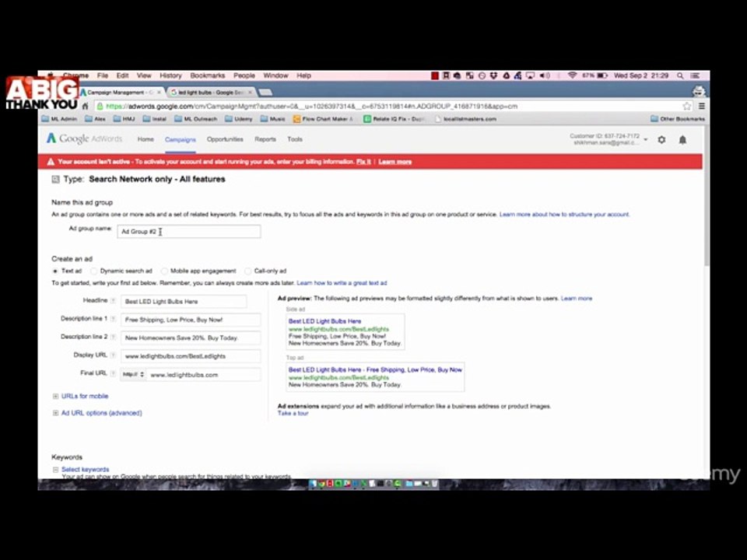Open the ML Admin bookmarks folder
This screenshot has width=747, height=560.
pos(60,119)
